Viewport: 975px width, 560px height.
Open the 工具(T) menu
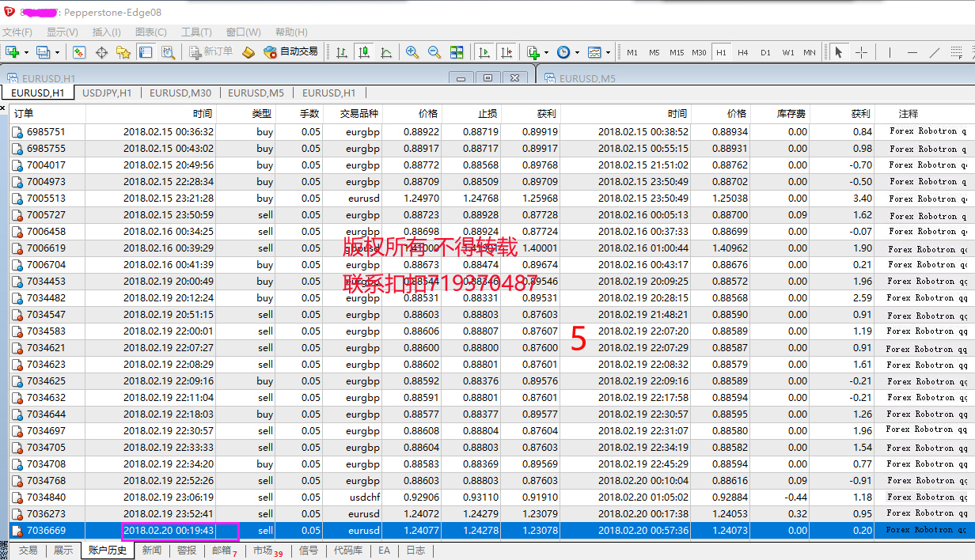point(196,32)
